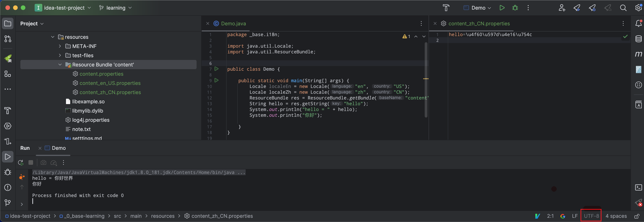Open the learning branch dropdown

[115, 8]
